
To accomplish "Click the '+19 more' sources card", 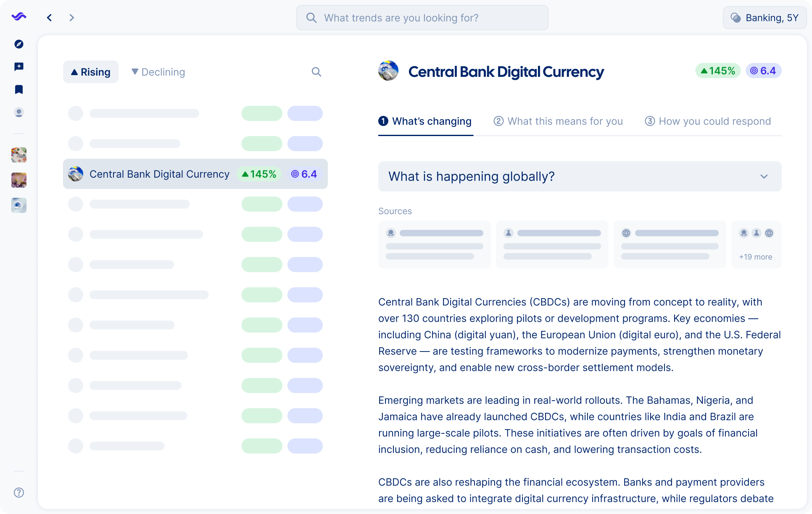I will pyautogui.click(x=756, y=244).
